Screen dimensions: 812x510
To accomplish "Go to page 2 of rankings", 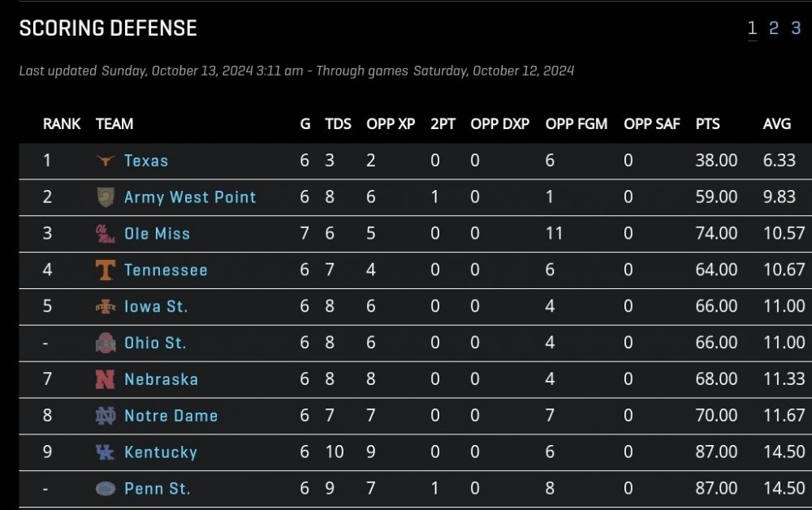I will coord(774,28).
